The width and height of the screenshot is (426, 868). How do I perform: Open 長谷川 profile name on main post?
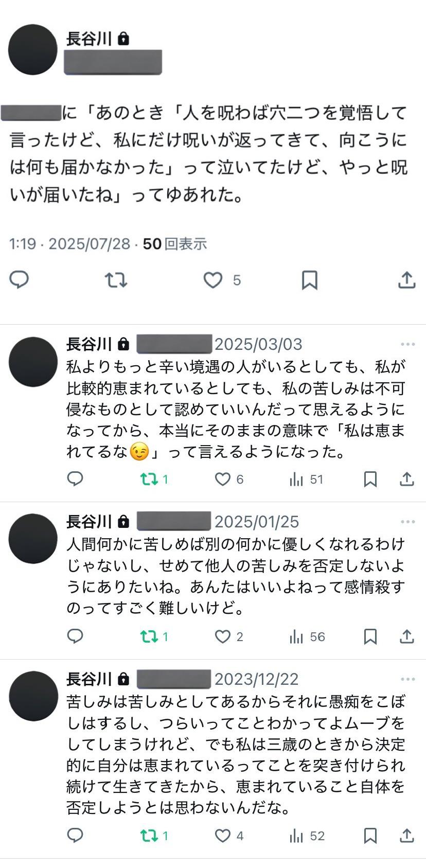pyautogui.click(x=89, y=39)
